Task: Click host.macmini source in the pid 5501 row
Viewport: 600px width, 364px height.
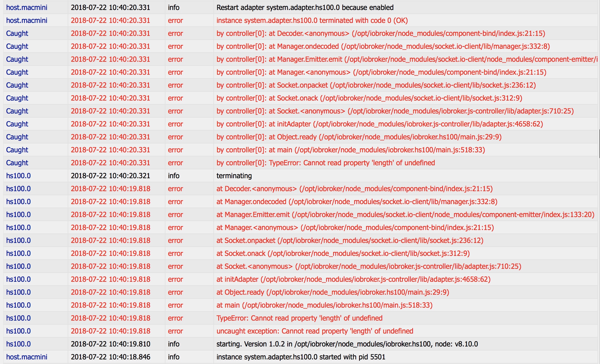Action: coord(27,357)
